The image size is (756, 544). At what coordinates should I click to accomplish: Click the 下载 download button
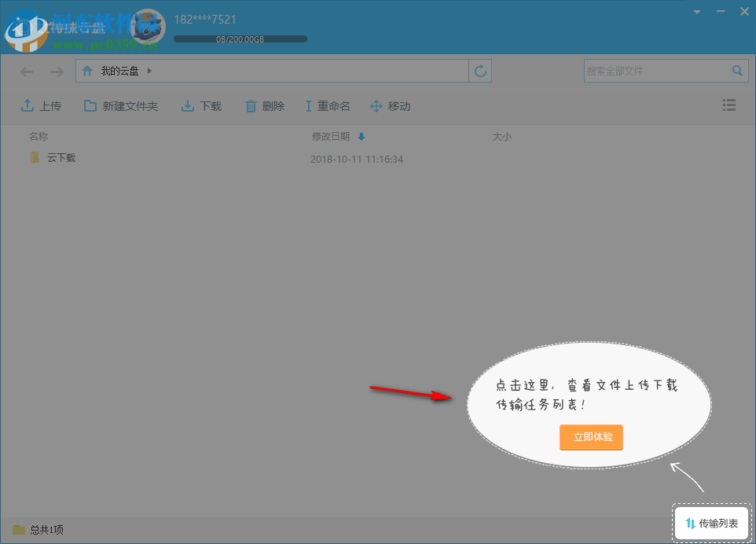[x=201, y=106]
